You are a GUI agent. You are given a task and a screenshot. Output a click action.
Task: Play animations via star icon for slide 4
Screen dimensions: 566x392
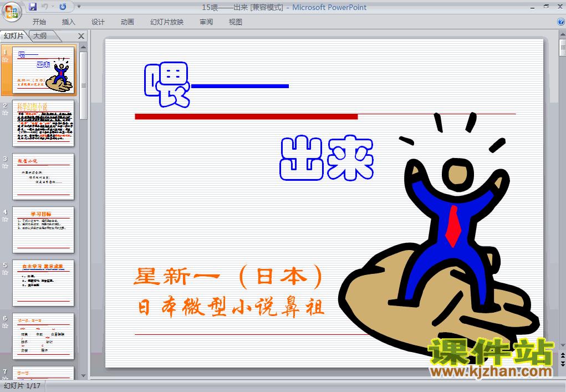coord(5,220)
